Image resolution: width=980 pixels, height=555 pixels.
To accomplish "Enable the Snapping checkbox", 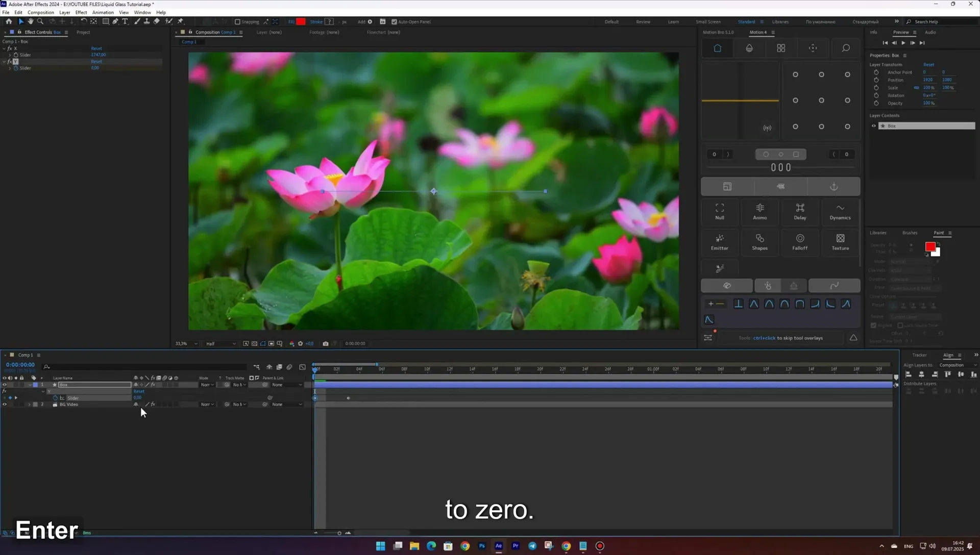I will click(237, 22).
